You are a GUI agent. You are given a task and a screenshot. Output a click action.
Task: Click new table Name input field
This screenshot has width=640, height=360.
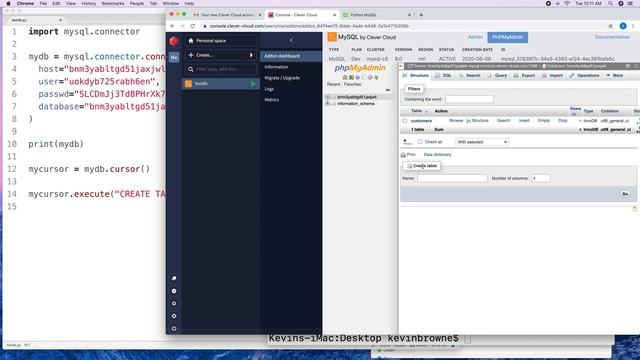point(452,178)
